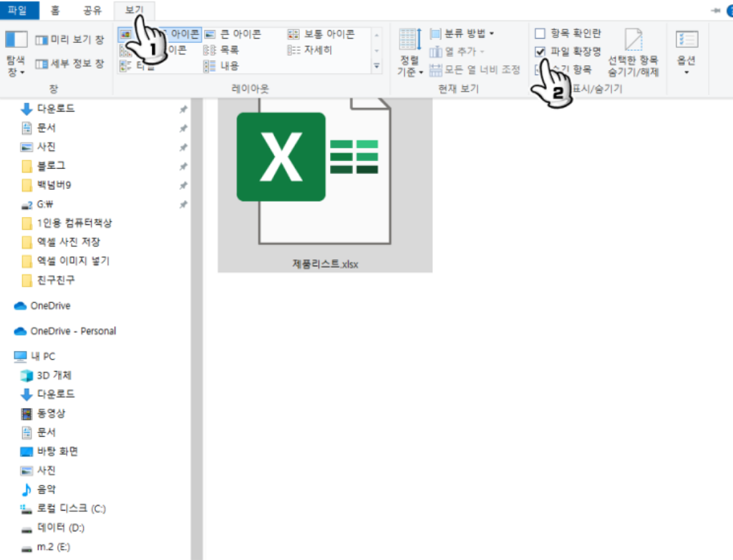This screenshot has width=733, height=560.
Task: Open 다운로드 under 내 PC
Action: 47,395
